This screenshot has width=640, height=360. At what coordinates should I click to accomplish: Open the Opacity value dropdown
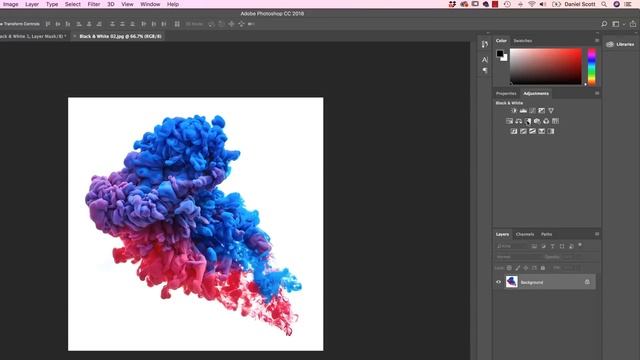click(571, 257)
